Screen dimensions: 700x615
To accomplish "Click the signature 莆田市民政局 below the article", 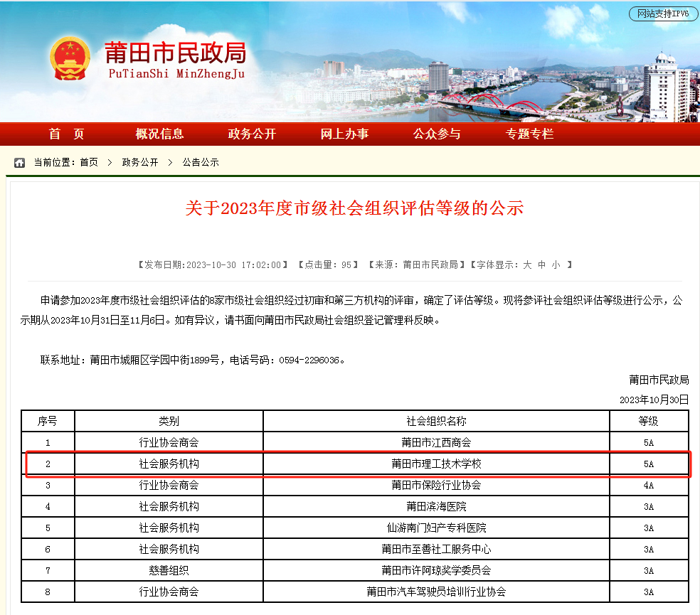I will coord(659,380).
